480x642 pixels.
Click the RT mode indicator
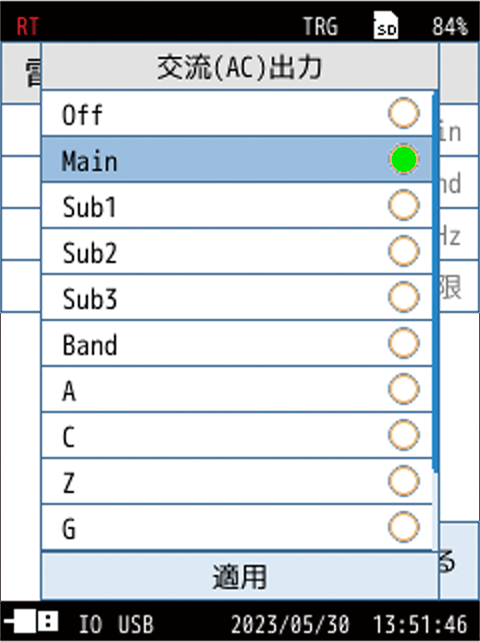(x=27, y=27)
